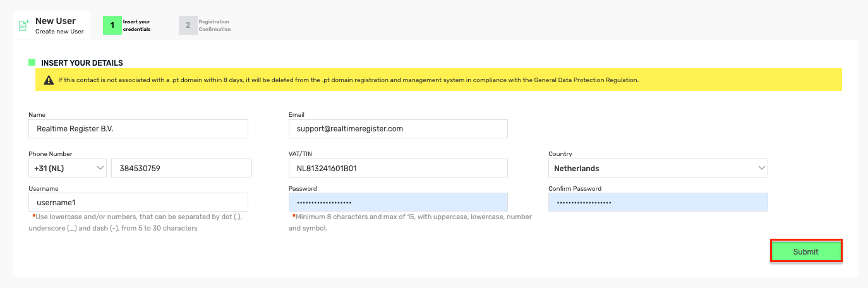Click the .pt domain deletion warning text
Screen dimensions: 868x288
click(x=349, y=80)
